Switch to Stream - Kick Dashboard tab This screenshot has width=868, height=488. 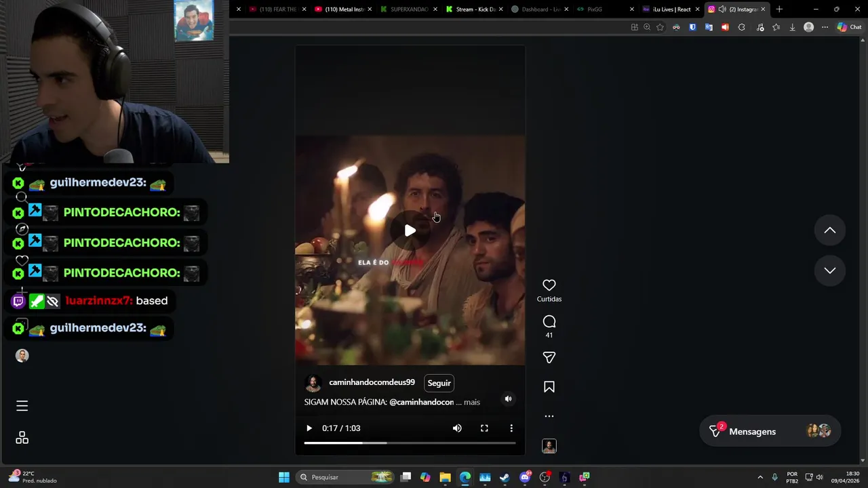474,9
